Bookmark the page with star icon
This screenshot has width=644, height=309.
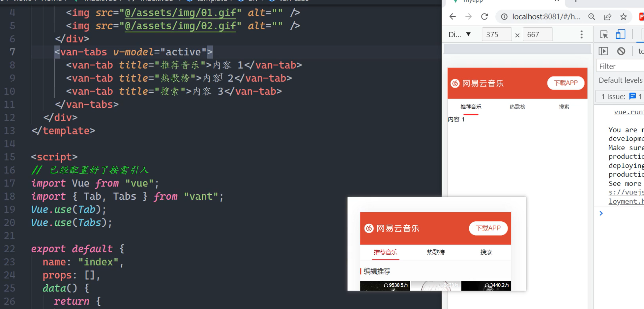point(623,16)
